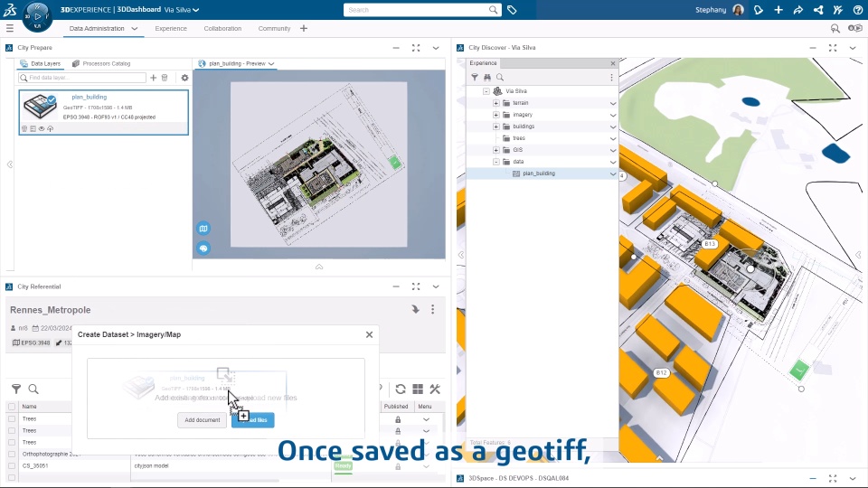Check the Orthophotographie row checkbox

(12, 454)
